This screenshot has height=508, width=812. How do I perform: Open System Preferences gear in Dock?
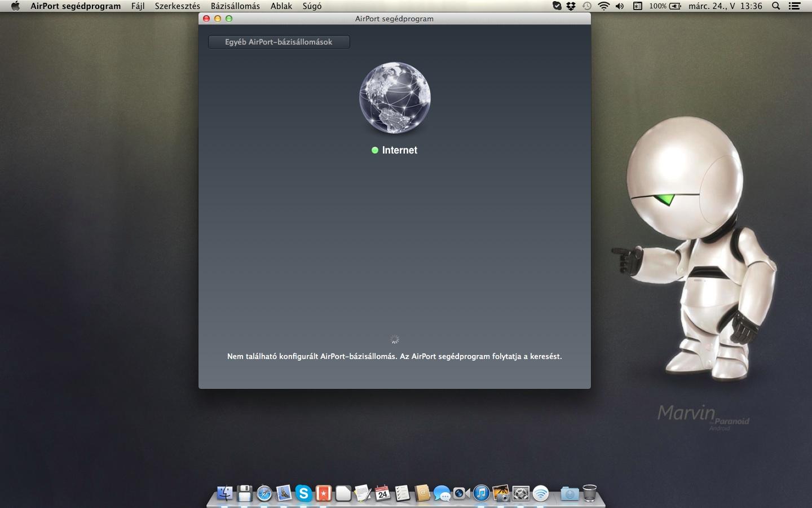click(x=520, y=493)
